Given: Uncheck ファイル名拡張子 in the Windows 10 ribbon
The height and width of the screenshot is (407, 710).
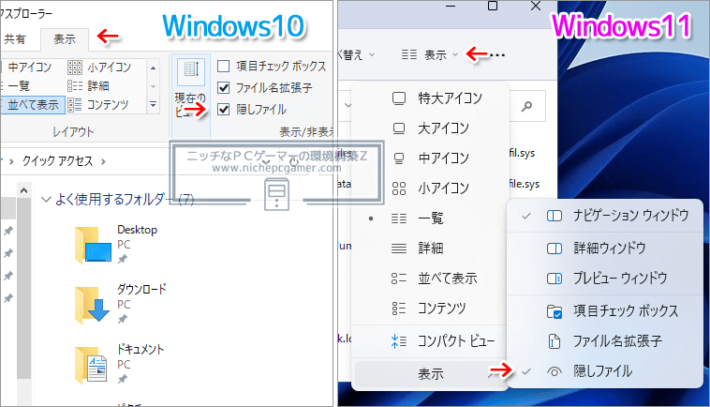Looking at the screenshot, I should [x=224, y=87].
